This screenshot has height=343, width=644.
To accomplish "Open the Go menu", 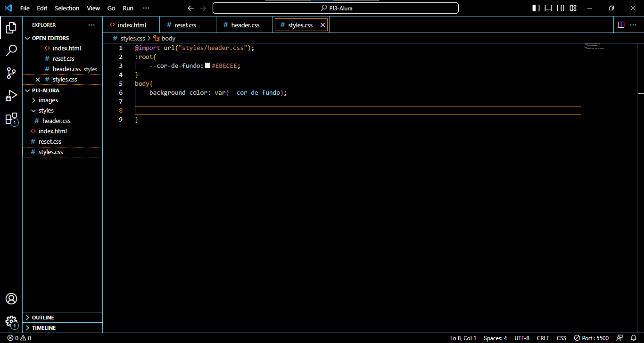I will click(x=111, y=8).
